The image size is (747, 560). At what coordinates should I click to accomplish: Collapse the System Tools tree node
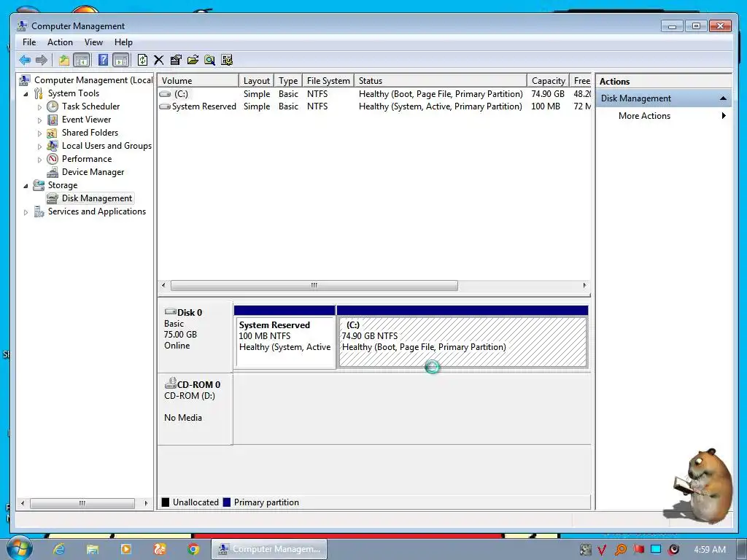tap(26, 94)
